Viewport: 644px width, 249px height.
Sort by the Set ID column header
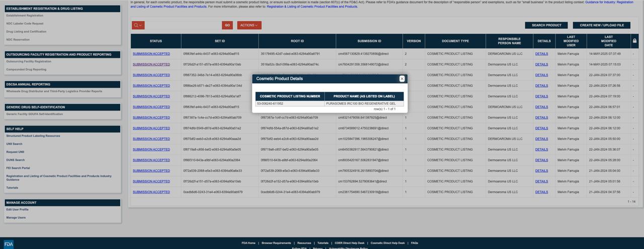220,41
